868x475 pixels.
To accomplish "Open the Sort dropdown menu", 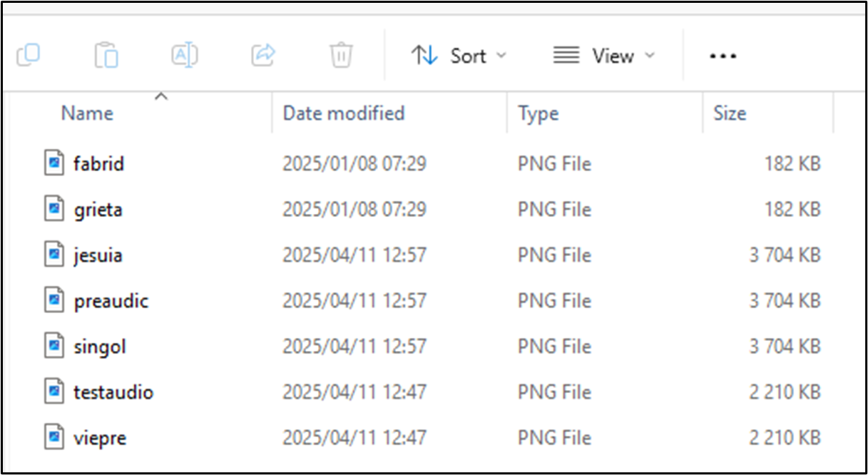I will (x=459, y=56).
